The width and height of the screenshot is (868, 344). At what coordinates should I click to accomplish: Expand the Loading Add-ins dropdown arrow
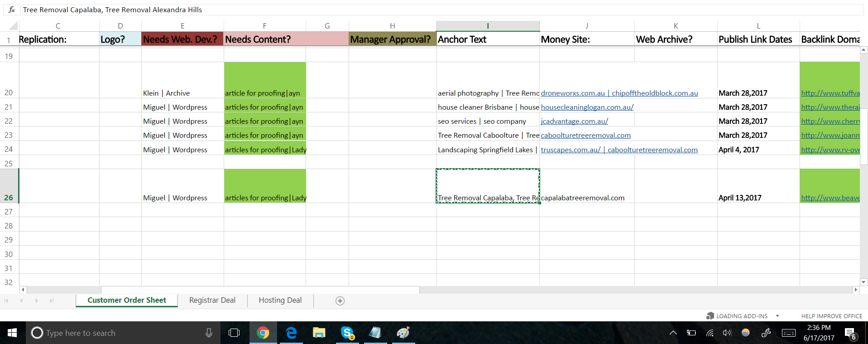[x=777, y=316]
